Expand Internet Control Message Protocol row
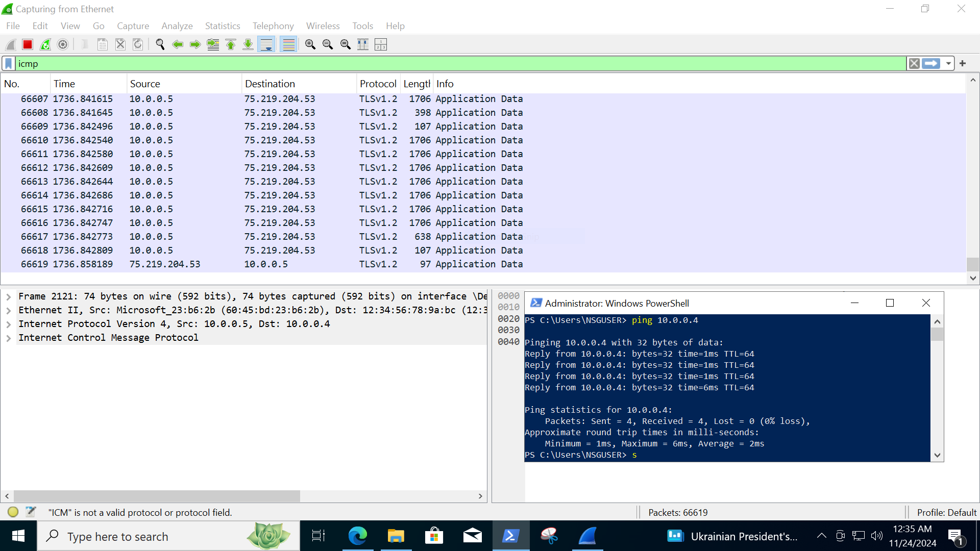 [x=9, y=338]
